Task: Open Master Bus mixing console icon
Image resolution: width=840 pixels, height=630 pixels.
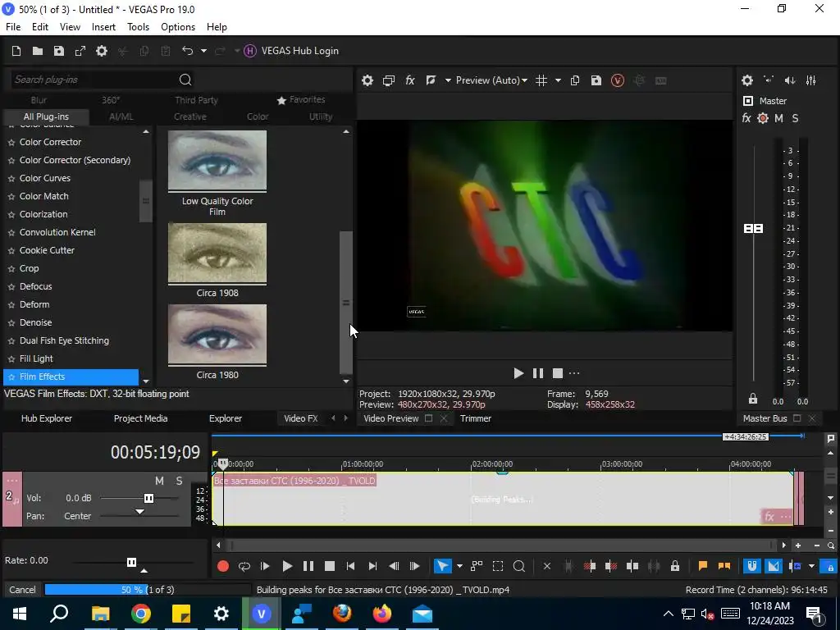Action: pyautogui.click(x=811, y=80)
